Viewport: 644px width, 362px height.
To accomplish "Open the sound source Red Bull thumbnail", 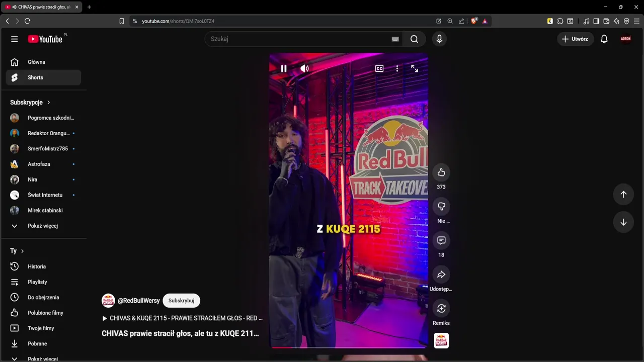I will point(441,340).
